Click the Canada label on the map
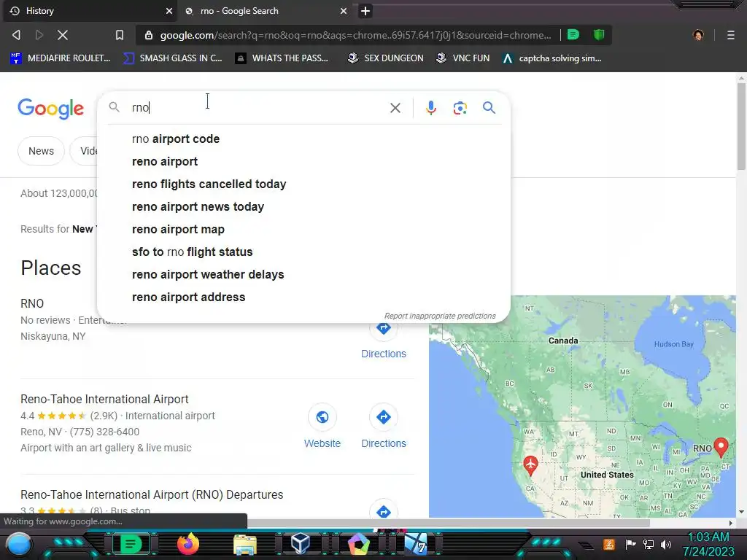Image resolution: width=747 pixels, height=560 pixels. [562, 341]
